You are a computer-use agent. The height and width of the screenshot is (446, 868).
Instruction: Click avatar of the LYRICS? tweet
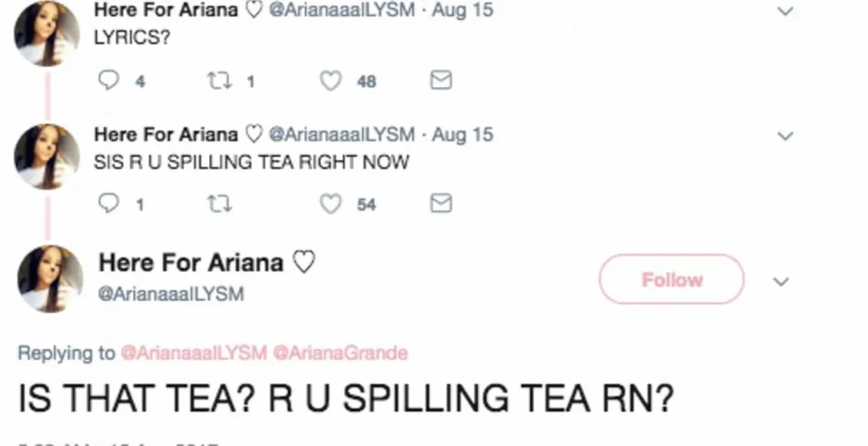47,34
